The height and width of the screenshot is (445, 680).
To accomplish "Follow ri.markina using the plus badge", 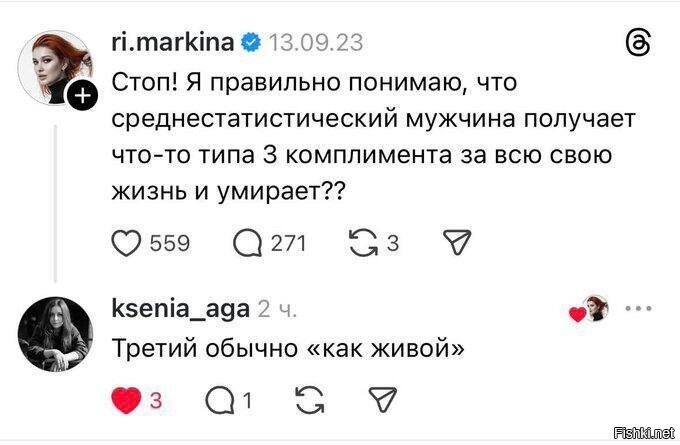I will 82,96.
